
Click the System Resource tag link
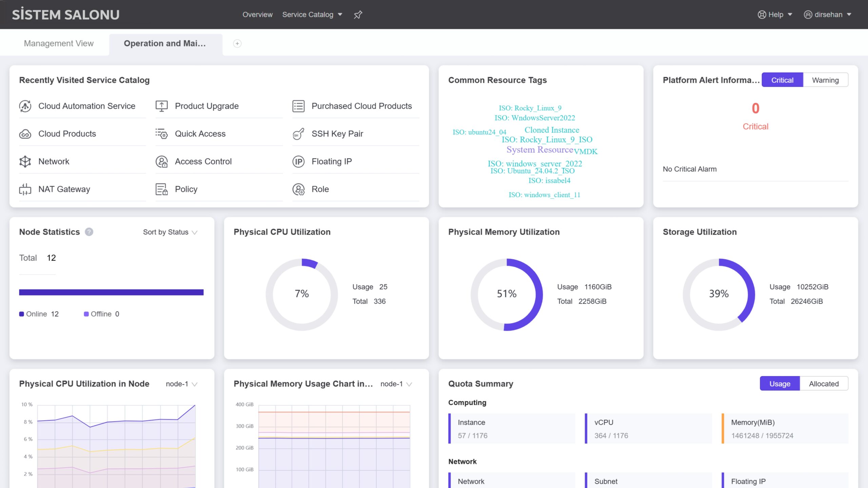pyautogui.click(x=539, y=150)
